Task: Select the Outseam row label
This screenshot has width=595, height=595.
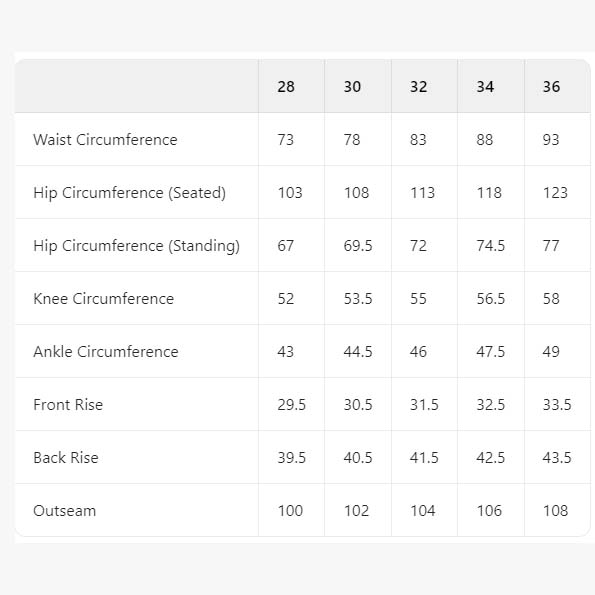Action: (x=65, y=511)
